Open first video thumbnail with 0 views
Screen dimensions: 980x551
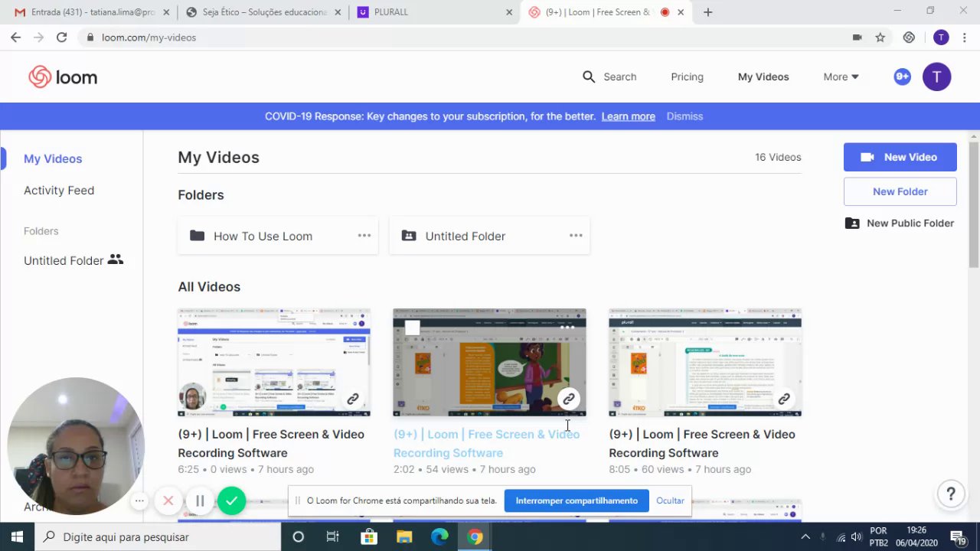point(274,363)
